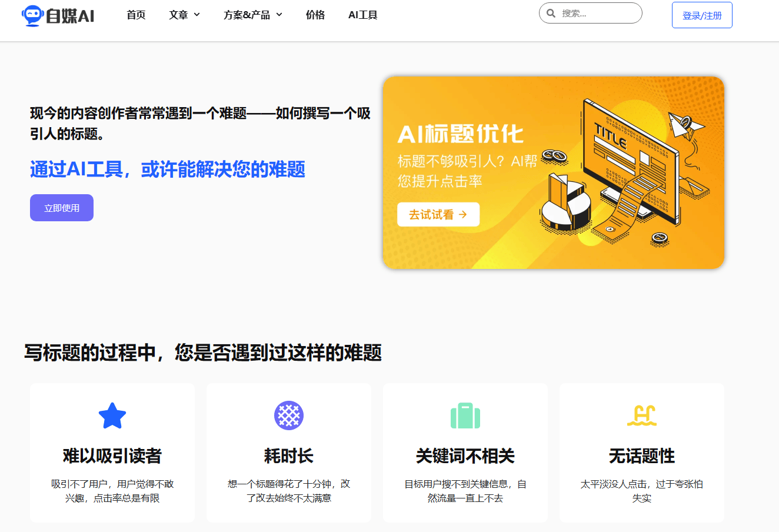Open the 价格 menu item
This screenshot has width=779, height=532.
point(315,15)
